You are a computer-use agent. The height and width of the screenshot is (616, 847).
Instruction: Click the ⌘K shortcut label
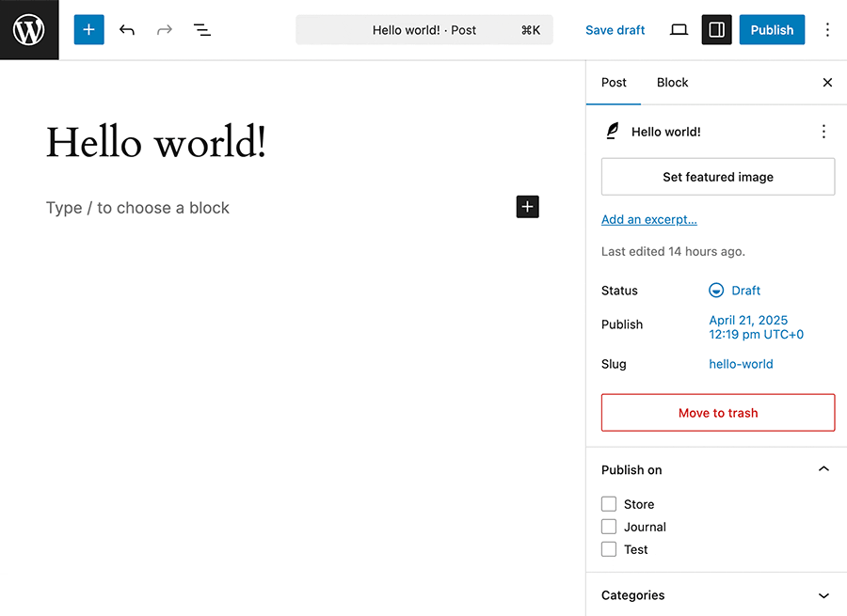tap(531, 30)
